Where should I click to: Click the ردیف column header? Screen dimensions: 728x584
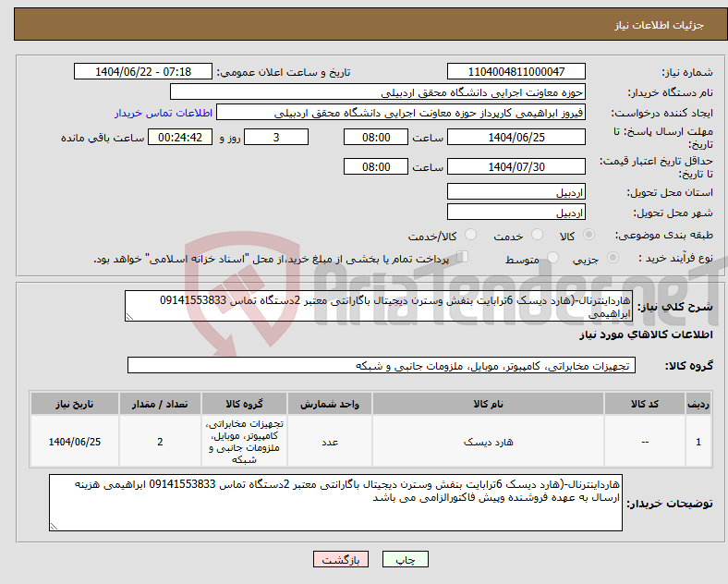(698, 404)
